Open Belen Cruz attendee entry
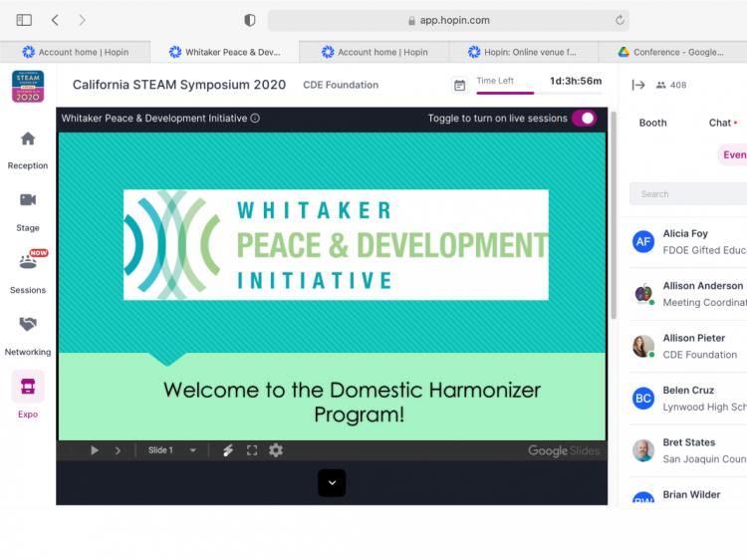The height and width of the screenshot is (560, 747). [688, 399]
